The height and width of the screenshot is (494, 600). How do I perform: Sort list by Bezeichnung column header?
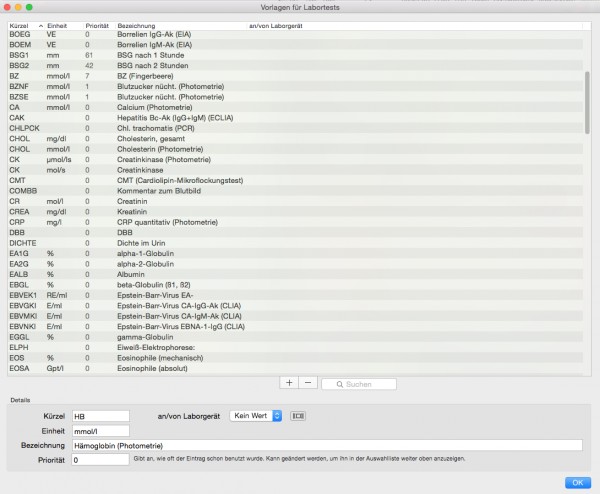pos(181,26)
